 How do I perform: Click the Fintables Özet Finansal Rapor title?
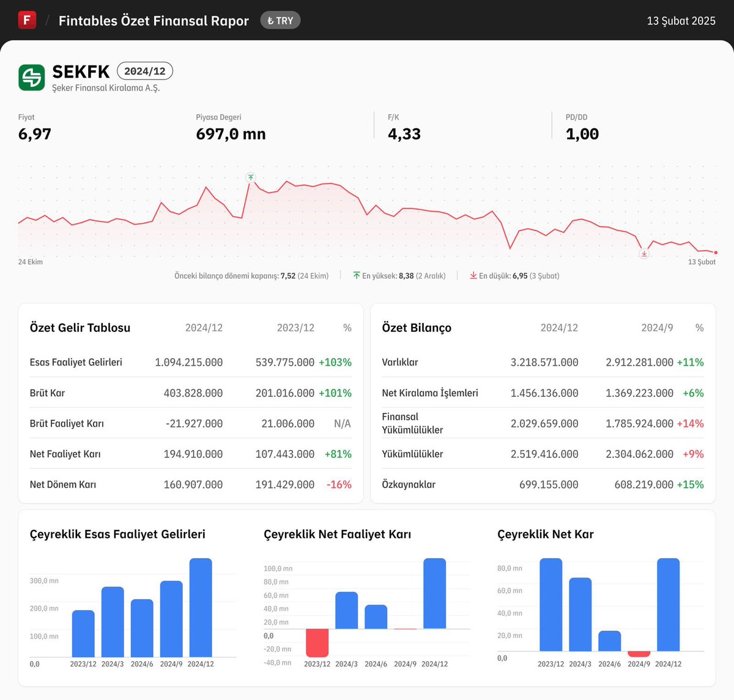pyautogui.click(x=154, y=21)
